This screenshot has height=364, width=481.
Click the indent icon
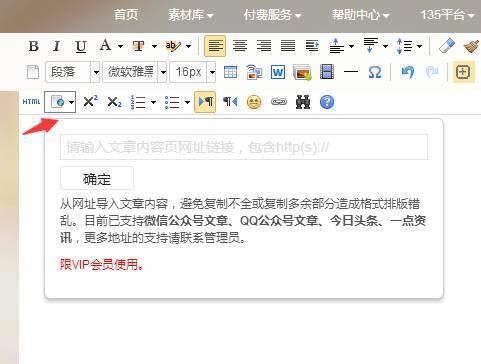click(312, 46)
